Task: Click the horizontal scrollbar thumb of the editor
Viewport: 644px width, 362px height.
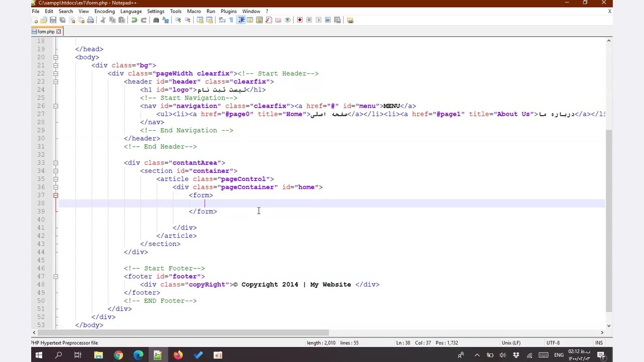Action: tap(183, 332)
